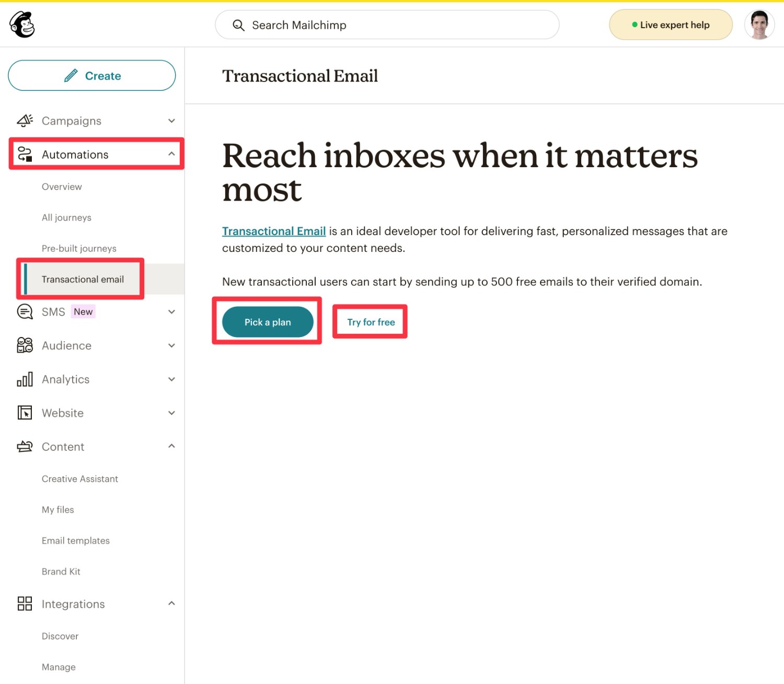Screen dimensions: 784x684
Task: Click the Mailchimp Freddie logo
Action: tap(22, 25)
